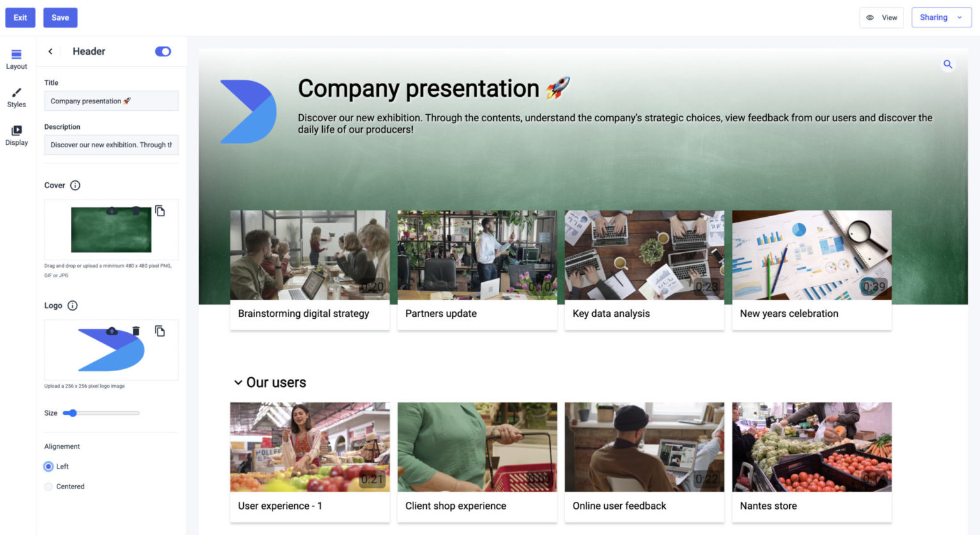Delete the cover image using the trash icon
The height and width of the screenshot is (535, 980).
click(x=137, y=210)
